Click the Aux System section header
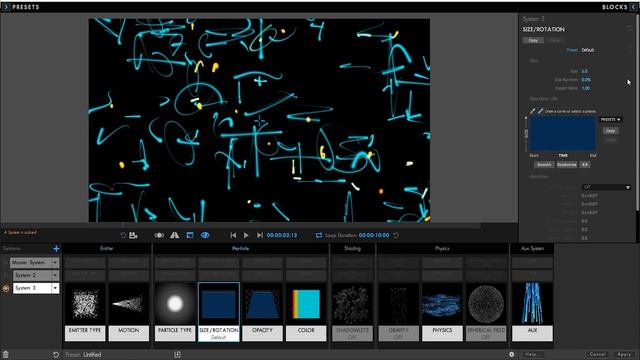640x360 pixels. [x=532, y=248]
